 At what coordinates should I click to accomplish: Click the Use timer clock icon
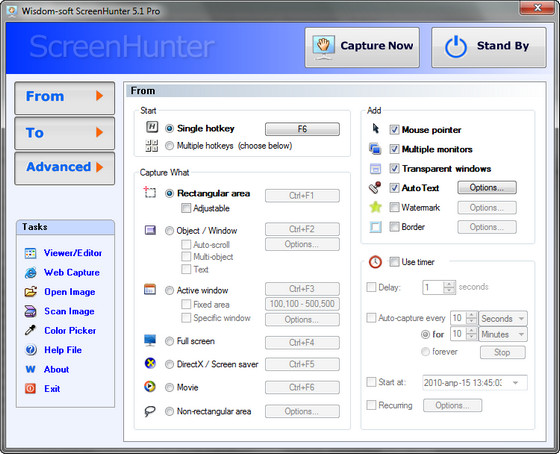pyautogui.click(x=375, y=262)
